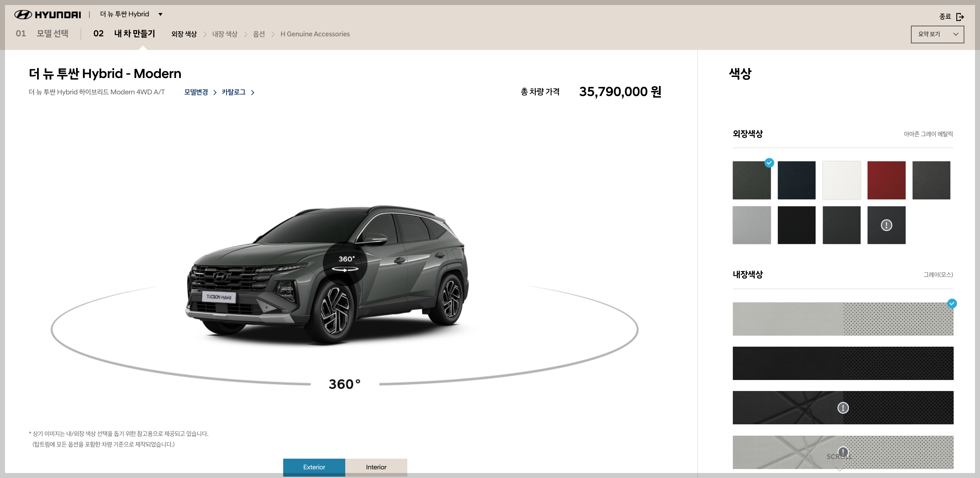
Task: Click the Hyundai logo in the header
Action: click(x=48, y=14)
